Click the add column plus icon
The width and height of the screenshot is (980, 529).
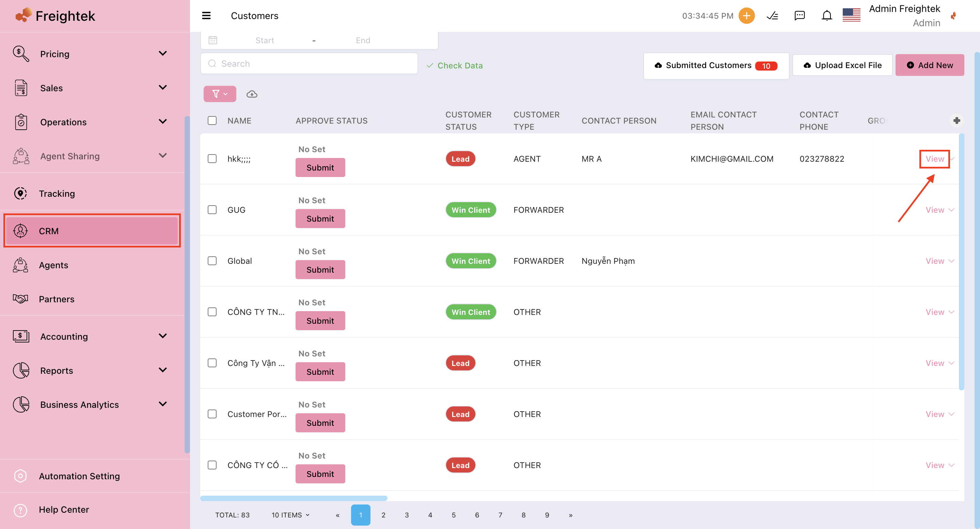tap(957, 121)
